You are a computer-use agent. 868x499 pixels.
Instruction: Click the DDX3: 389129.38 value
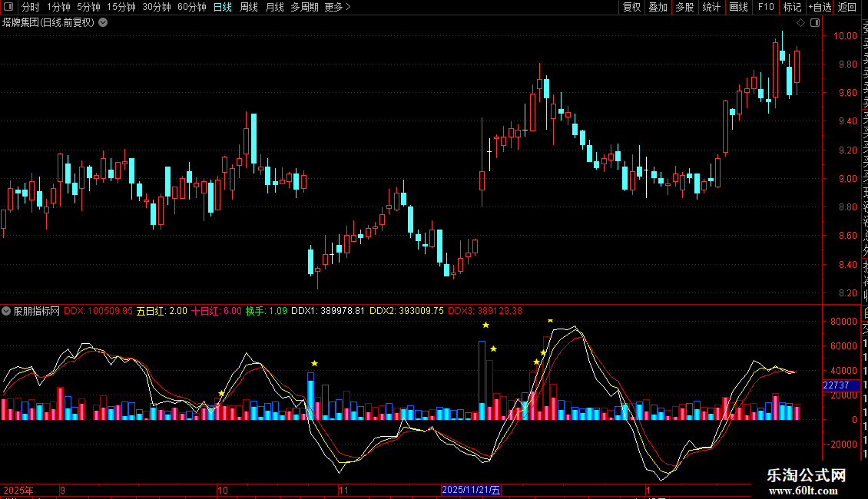[x=485, y=311]
